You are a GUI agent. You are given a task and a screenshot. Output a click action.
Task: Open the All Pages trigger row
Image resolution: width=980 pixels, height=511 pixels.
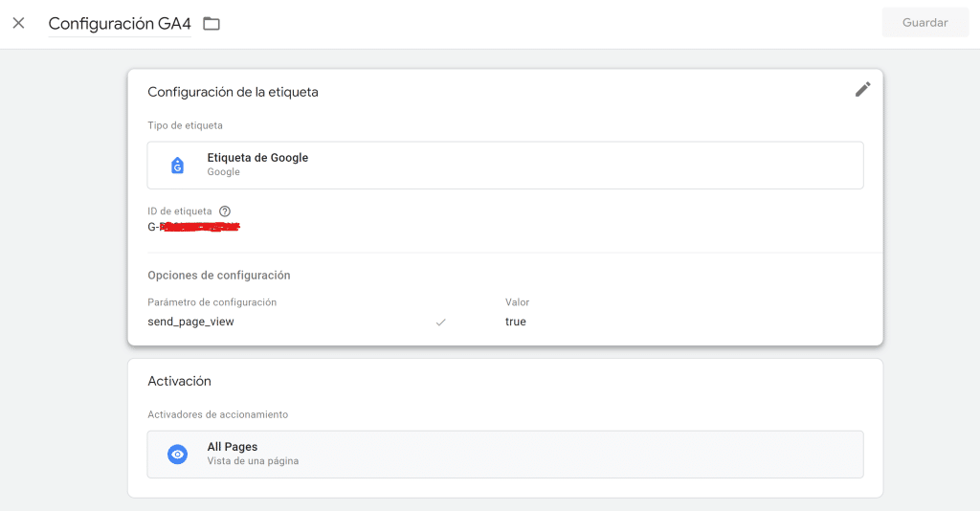pyautogui.click(x=505, y=455)
